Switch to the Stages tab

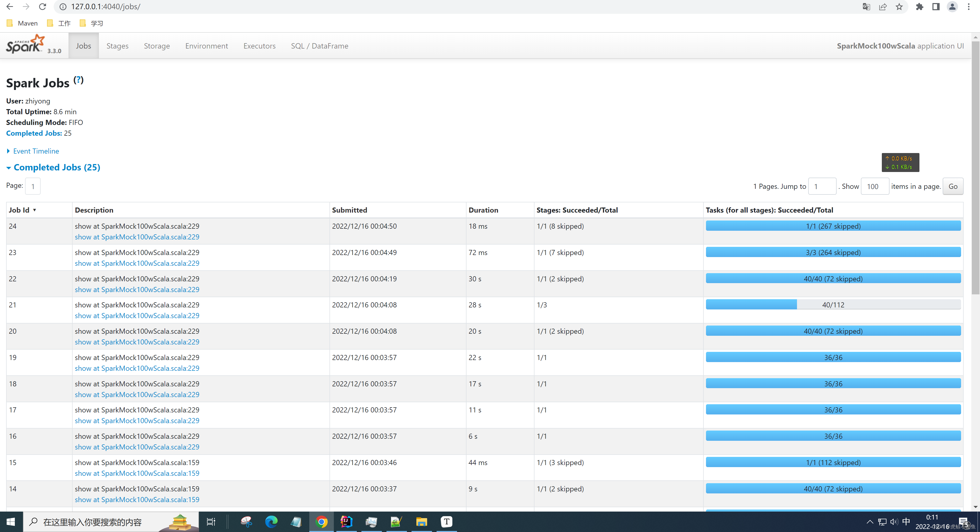117,46
